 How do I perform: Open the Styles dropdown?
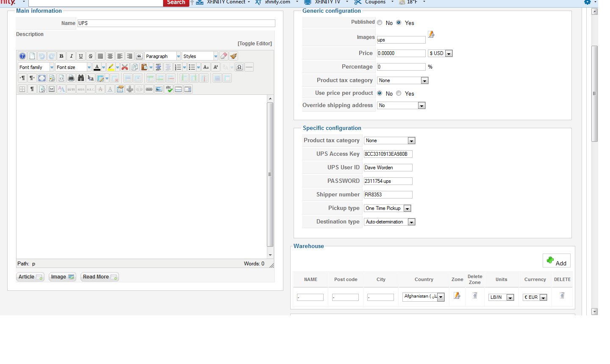[200, 56]
